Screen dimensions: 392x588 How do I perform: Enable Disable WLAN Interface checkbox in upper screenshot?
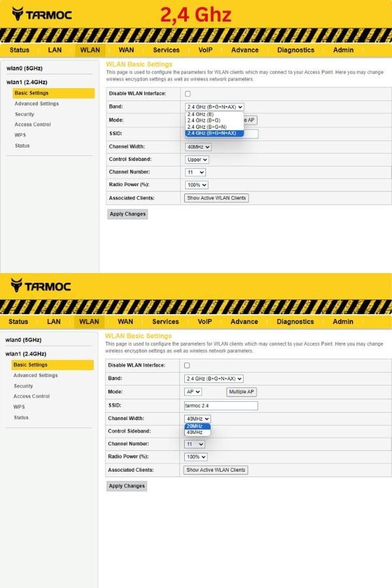(188, 94)
